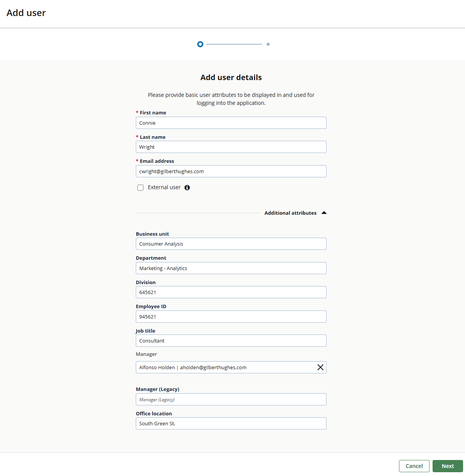This screenshot has height=476, width=465.
Task: Open the info tooltip beside External user
Action: [x=187, y=187]
